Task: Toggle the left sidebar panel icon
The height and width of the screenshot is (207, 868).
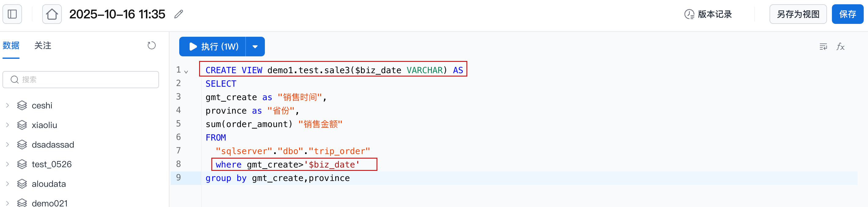Action: [x=13, y=14]
